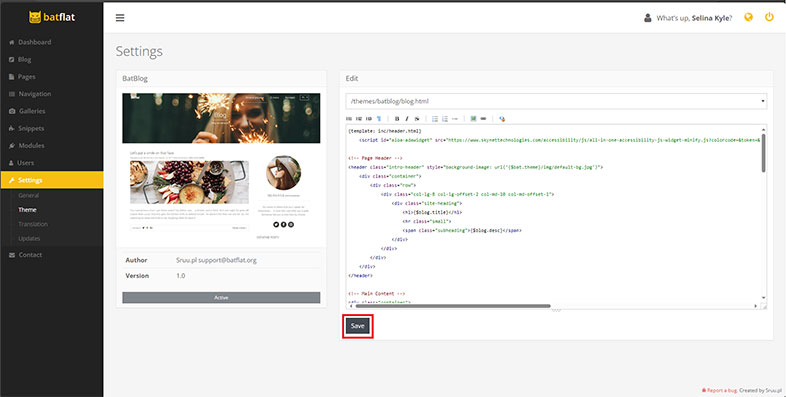The height and width of the screenshot is (397, 786).
Task: Insert horizontal rule in editor
Action: (455, 119)
